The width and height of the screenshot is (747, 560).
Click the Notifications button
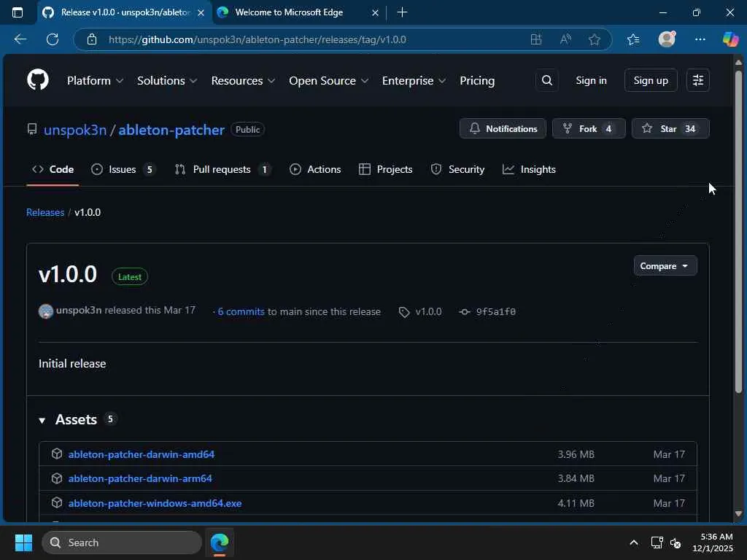point(503,128)
